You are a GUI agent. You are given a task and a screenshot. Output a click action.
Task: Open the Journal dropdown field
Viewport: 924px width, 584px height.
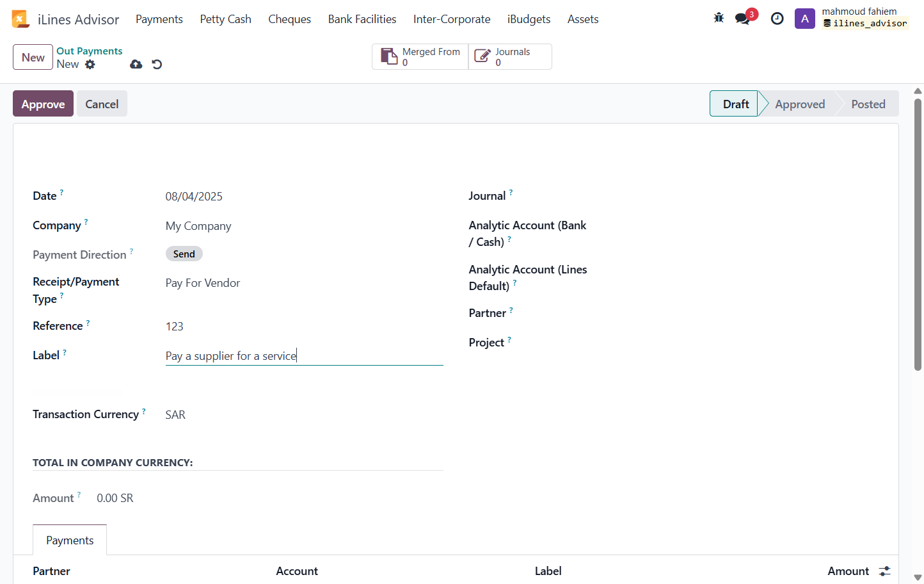click(x=740, y=197)
